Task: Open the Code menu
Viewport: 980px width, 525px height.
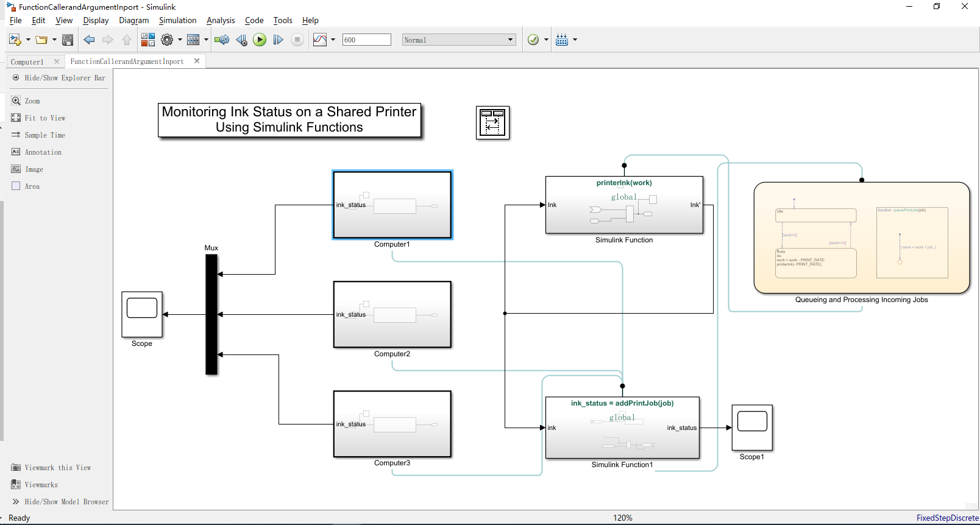Action: [254, 21]
